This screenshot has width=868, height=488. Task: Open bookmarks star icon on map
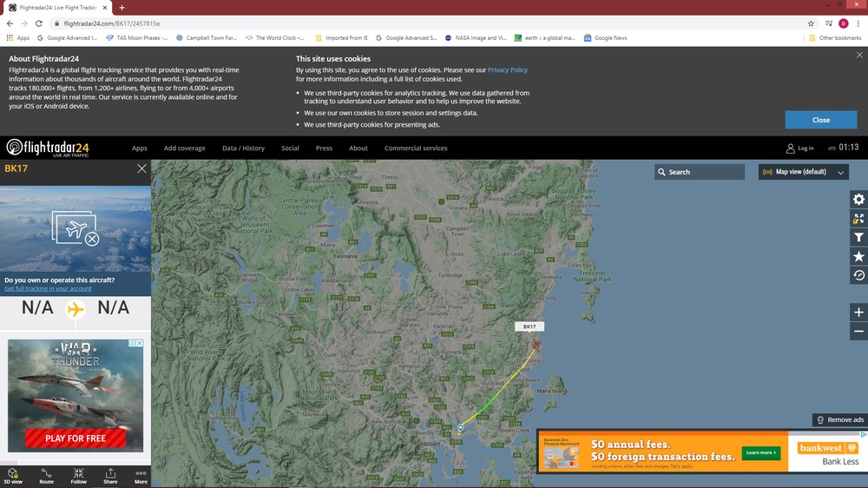pyautogui.click(x=858, y=256)
